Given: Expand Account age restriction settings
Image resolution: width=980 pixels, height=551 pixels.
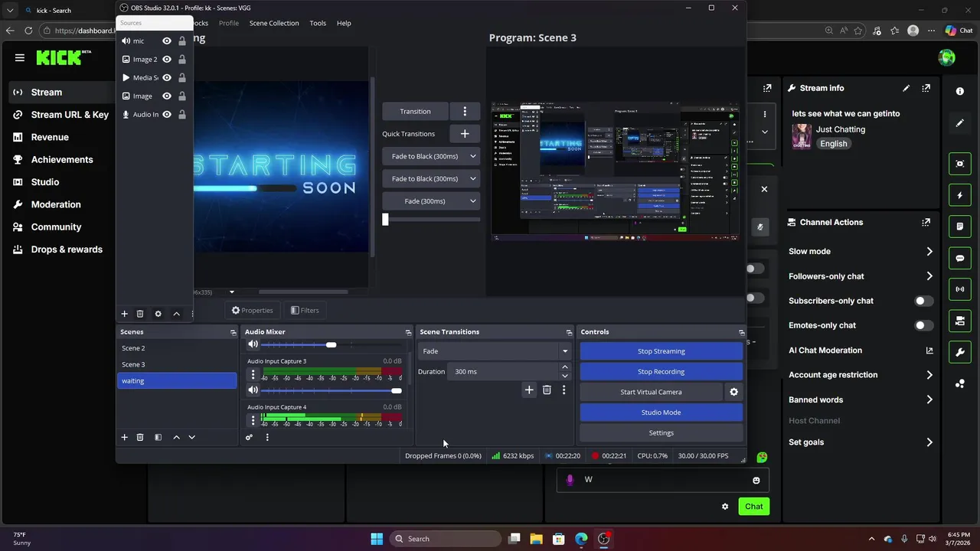Looking at the screenshot, I should (x=929, y=375).
